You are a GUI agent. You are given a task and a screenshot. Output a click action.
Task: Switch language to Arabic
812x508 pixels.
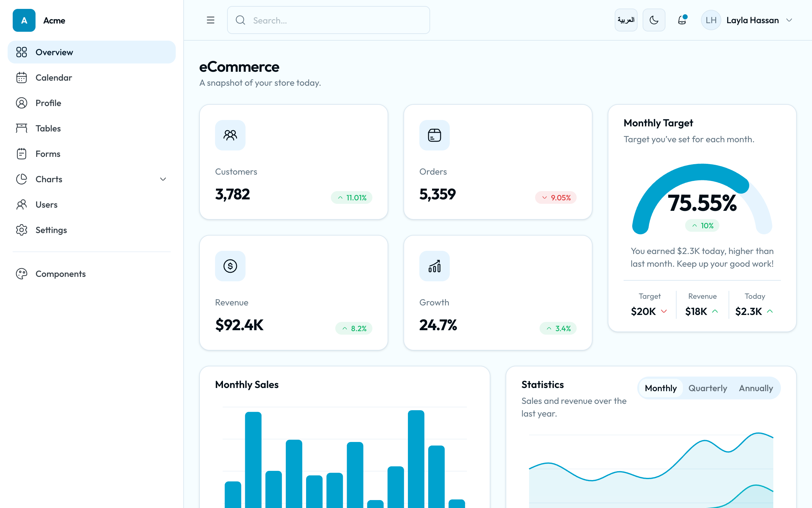[626, 20]
